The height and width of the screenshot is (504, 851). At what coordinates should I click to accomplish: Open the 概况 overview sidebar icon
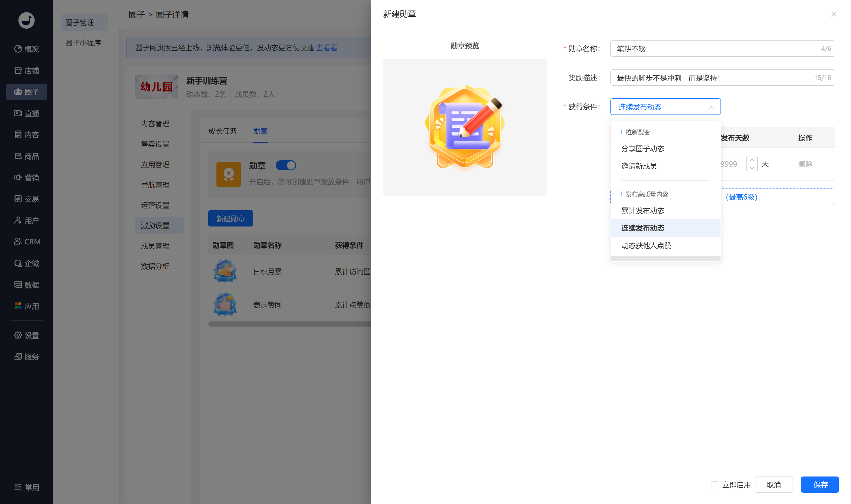(18, 49)
